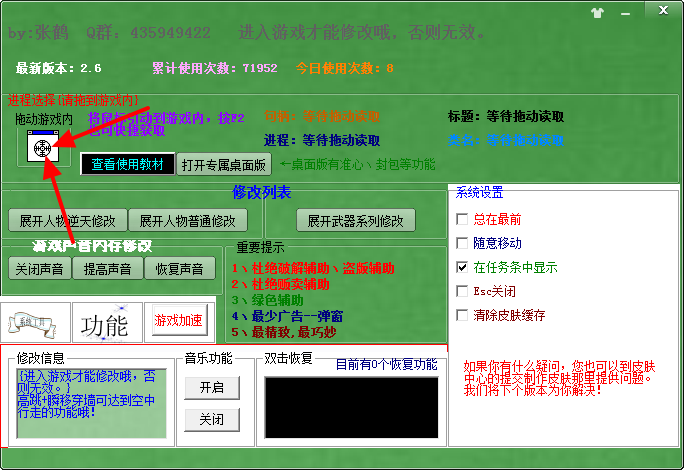Click 关闭声音 button
Viewport: 684px width, 470px height.
tap(40, 268)
